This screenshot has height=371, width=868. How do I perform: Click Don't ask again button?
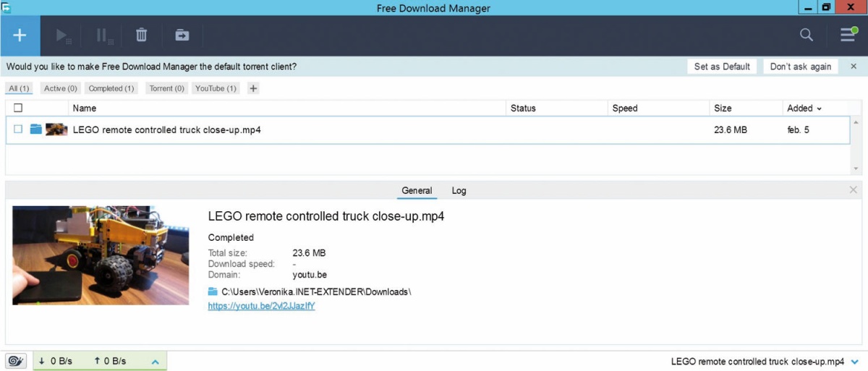[800, 67]
